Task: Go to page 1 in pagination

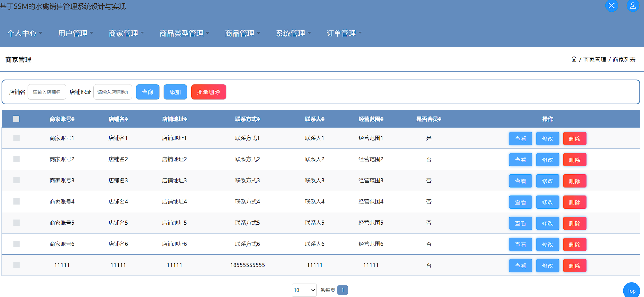Action: click(343, 290)
